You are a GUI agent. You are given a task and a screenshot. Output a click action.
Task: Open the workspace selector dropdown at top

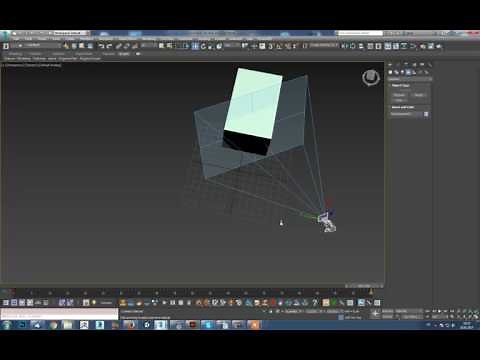(71, 33)
